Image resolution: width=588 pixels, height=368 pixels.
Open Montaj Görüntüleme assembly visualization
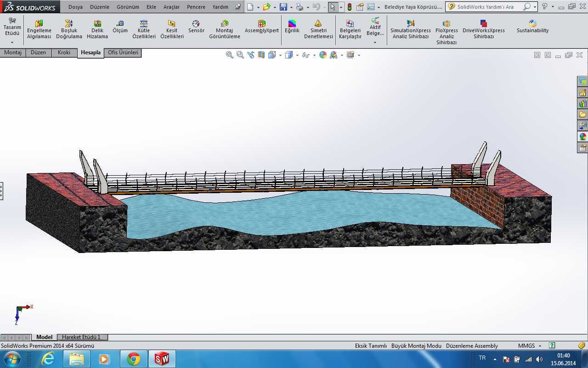pos(225,29)
